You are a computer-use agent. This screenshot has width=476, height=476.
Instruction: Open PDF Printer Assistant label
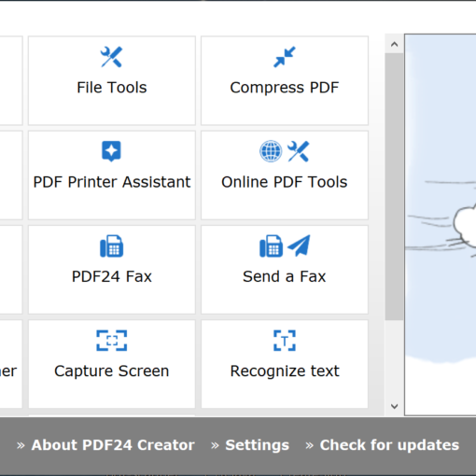pos(112,182)
